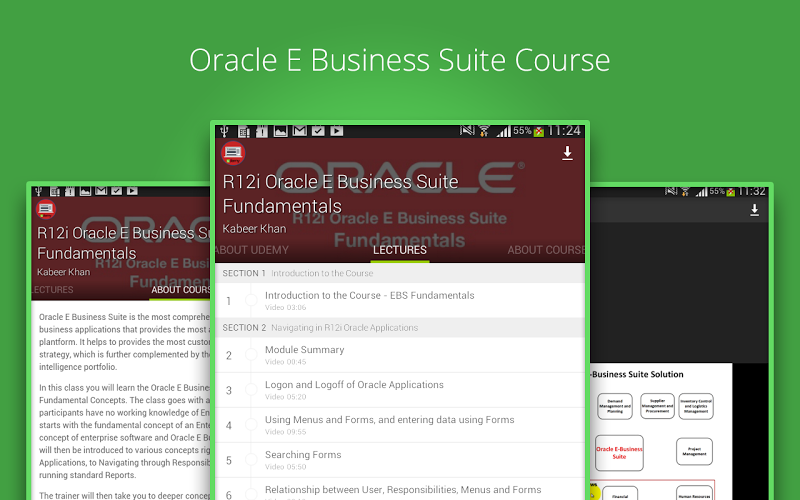The height and width of the screenshot is (500, 800).
Task: Tap Oracle E Business Suite Course heading
Action: (x=399, y=60)
